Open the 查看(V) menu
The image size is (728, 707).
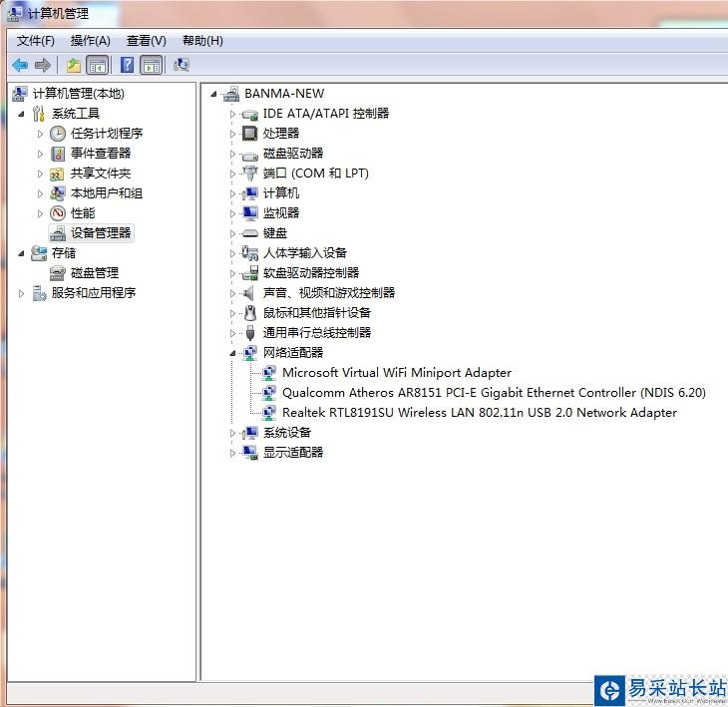click(147, 41)
